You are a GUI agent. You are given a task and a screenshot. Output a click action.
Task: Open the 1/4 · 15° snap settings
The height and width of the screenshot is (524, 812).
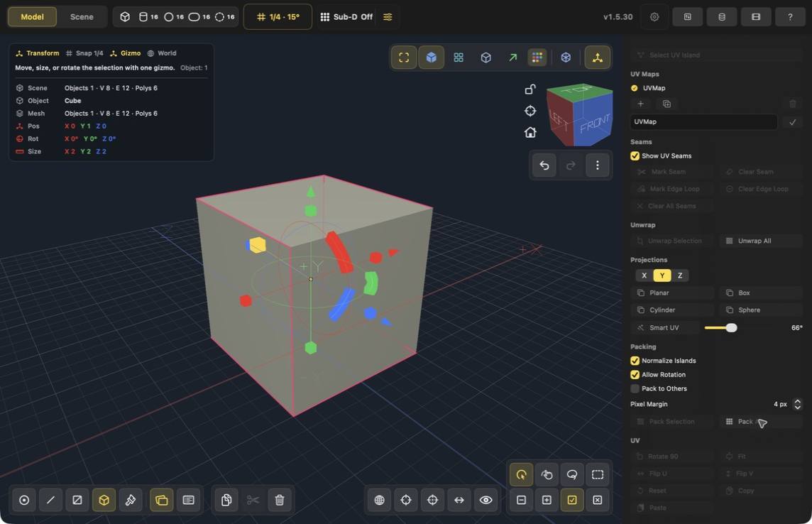pos(278,16)
